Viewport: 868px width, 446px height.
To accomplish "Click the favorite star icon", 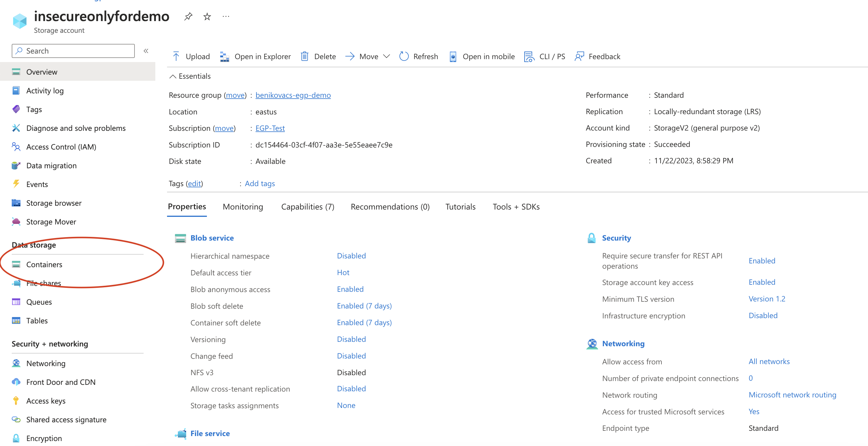I will (x=207, y=16).
